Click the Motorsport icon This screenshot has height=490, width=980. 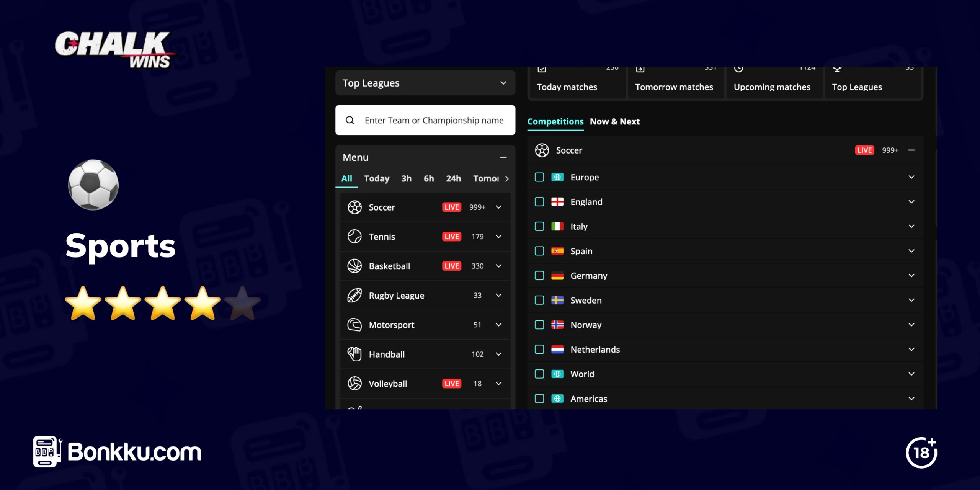coord(354,324)
